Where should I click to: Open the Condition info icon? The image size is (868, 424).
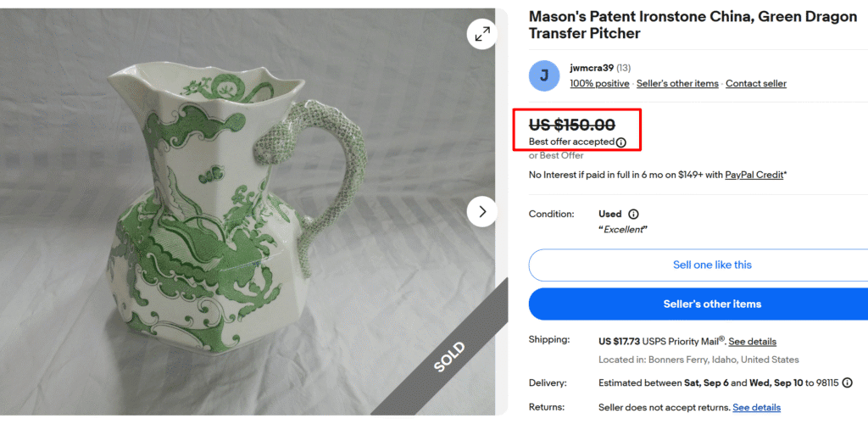[633, 214]
